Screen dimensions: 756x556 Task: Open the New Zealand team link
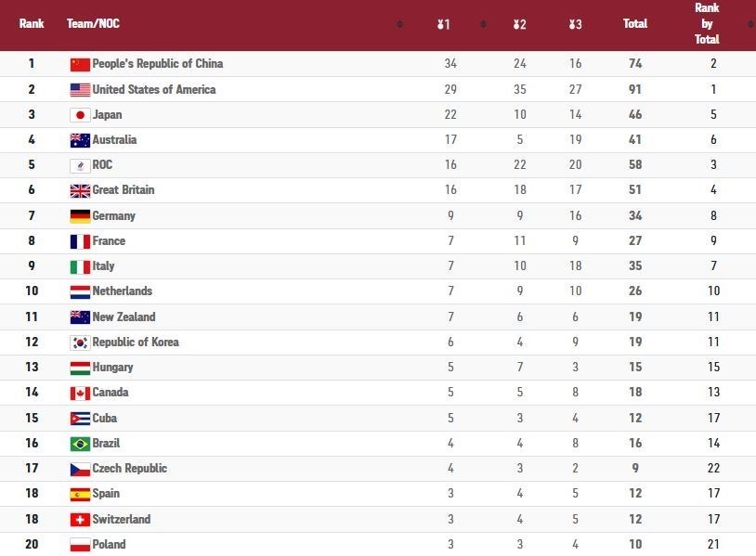point(124,317)
